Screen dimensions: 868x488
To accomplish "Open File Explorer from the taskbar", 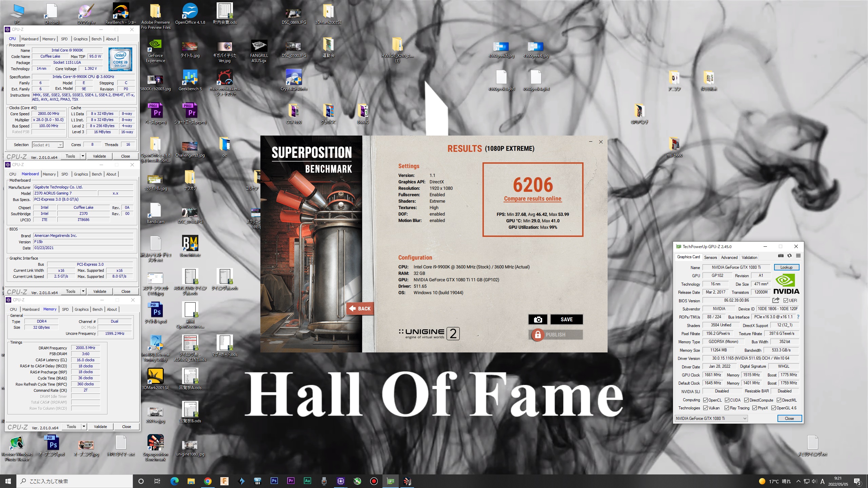I will (x=191, y=481).
